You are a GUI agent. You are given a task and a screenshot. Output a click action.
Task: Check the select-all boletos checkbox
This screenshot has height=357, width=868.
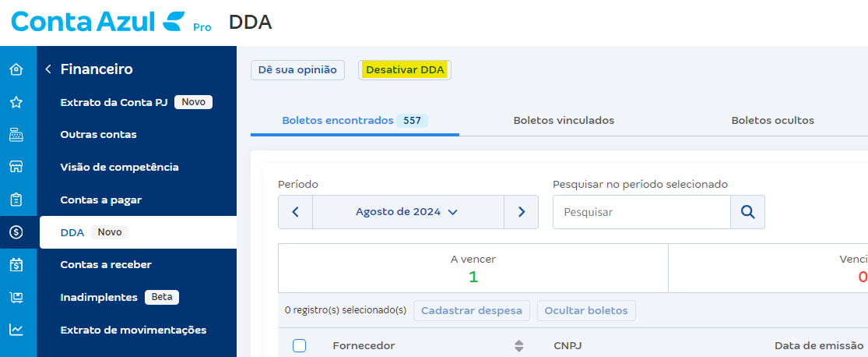pos(299,346)
